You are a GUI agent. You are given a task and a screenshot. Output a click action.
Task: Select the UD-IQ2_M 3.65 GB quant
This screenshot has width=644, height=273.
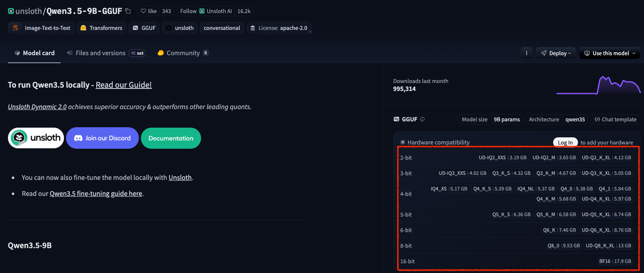coord(554,158)
